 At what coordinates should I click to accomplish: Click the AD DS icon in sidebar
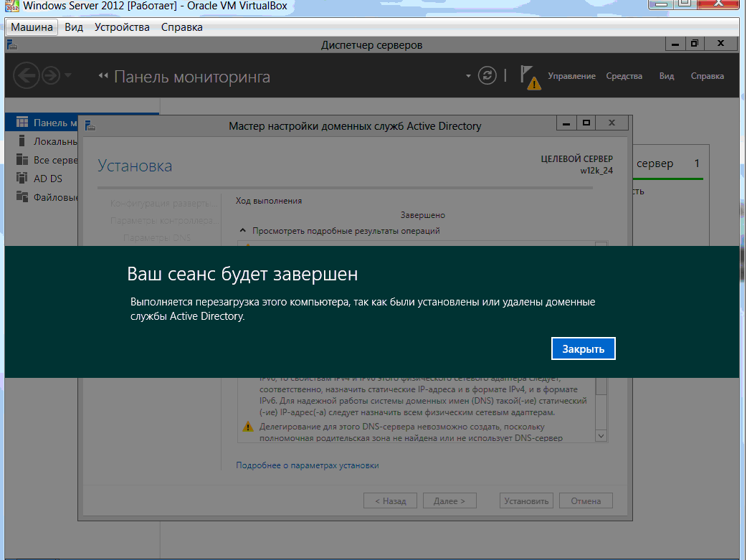22,178
